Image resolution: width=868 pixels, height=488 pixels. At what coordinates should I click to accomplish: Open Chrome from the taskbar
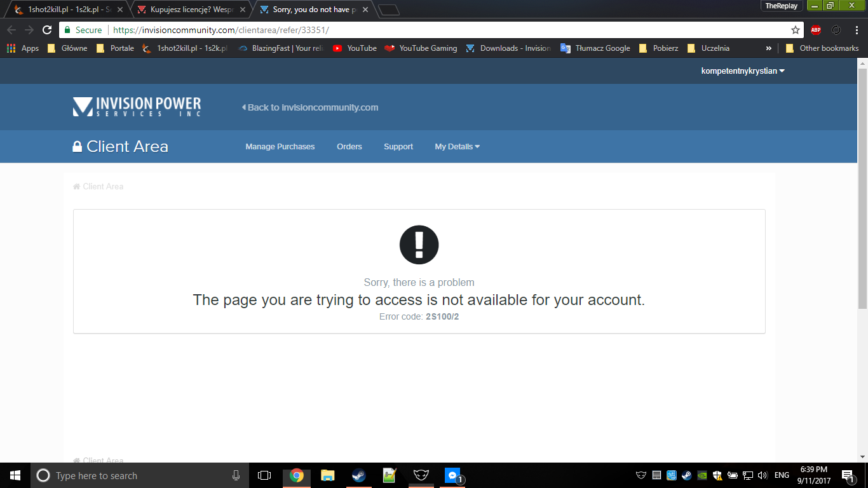point(297,475)
